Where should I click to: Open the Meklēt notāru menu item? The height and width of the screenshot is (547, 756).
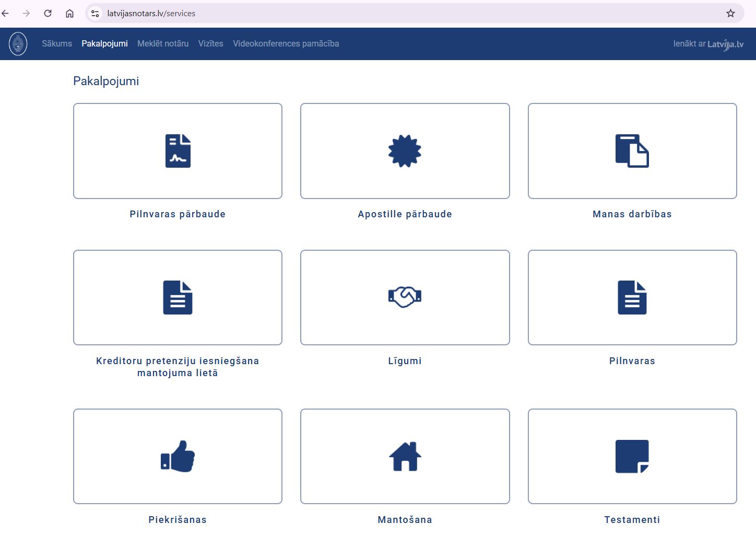click(x=163, y=44)
